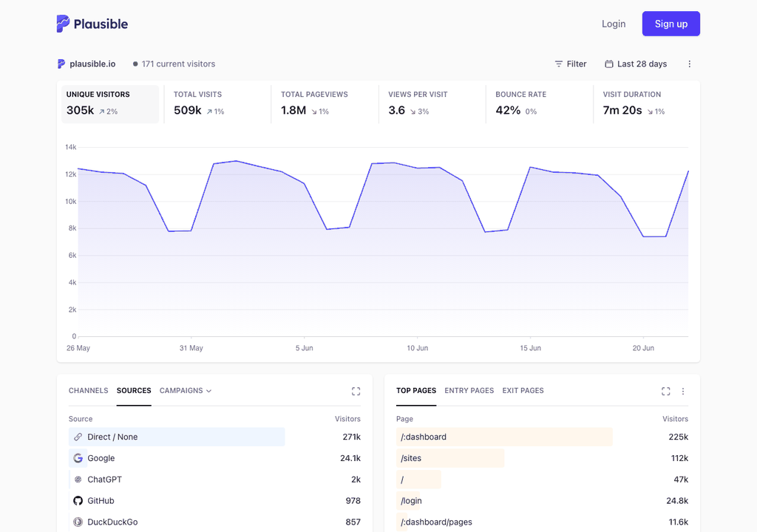Open the dashboard three-dot options menu
Screen dimensions: 757x532
(690, 64)
